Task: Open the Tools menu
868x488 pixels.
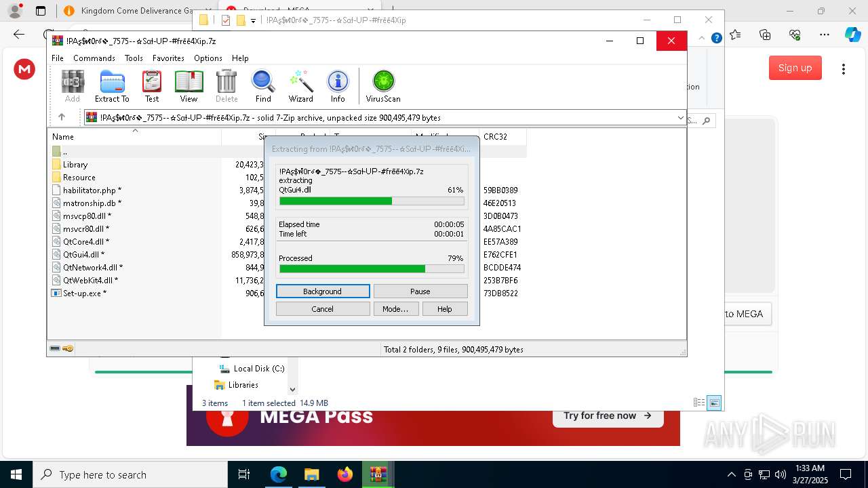Action: (134, 58)
